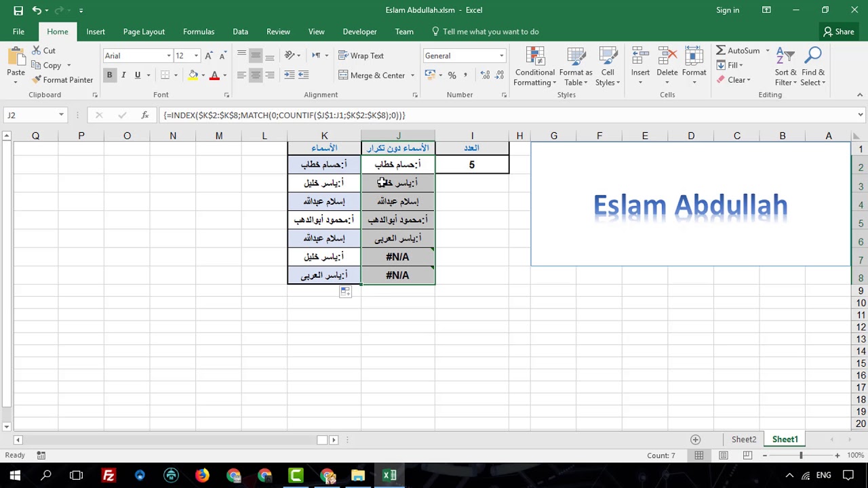868x488 pixels.
Task: Click the Format cells icon
Action: pos(694,57)
